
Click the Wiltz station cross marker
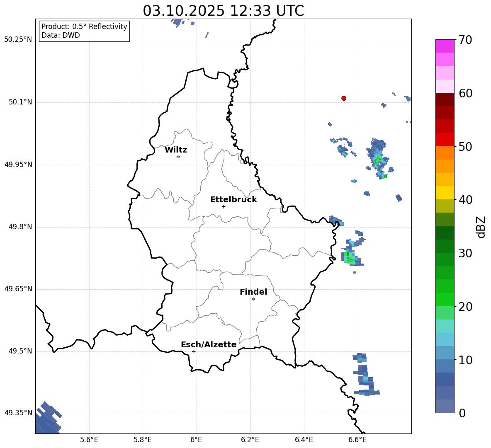[x=178, y=157]
